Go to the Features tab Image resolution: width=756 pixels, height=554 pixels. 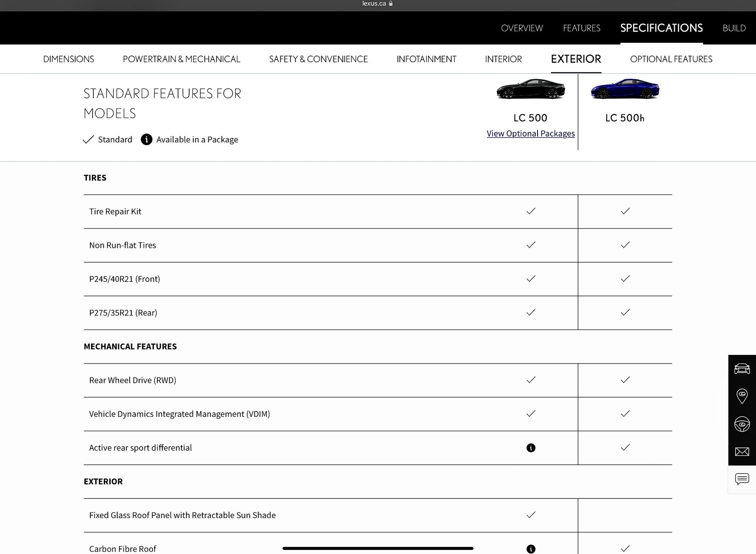(581, 28)
